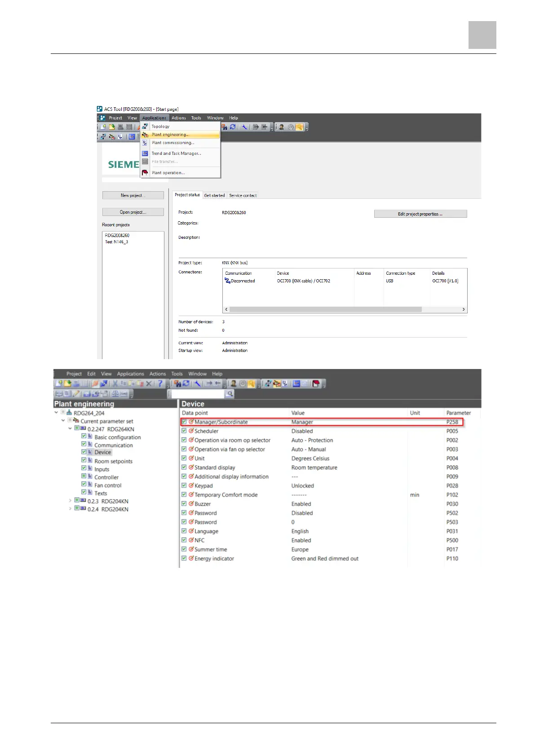The height and width of the screenshot is (756, 535).
Task: Click the New project toolbar icon in ACS Tool
Action: coord(103,127)
